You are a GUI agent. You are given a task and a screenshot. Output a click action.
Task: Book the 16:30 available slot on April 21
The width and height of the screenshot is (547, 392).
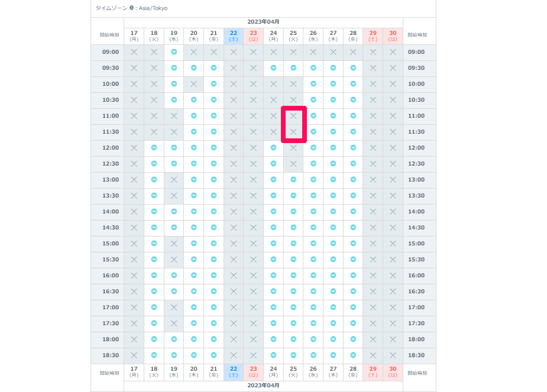pyautogui.click(x=214, y=291)
